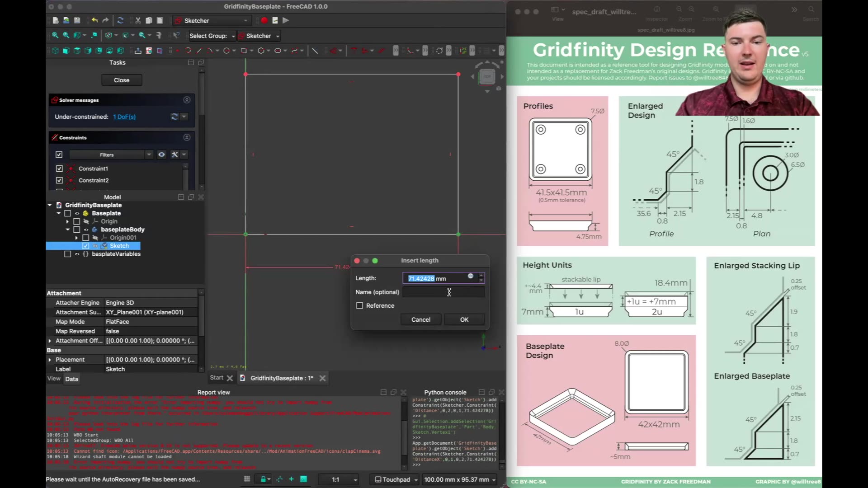868x488 pixels.
Task: Toggle the grid icon in the status bar
Action: [x=247, y=479]
